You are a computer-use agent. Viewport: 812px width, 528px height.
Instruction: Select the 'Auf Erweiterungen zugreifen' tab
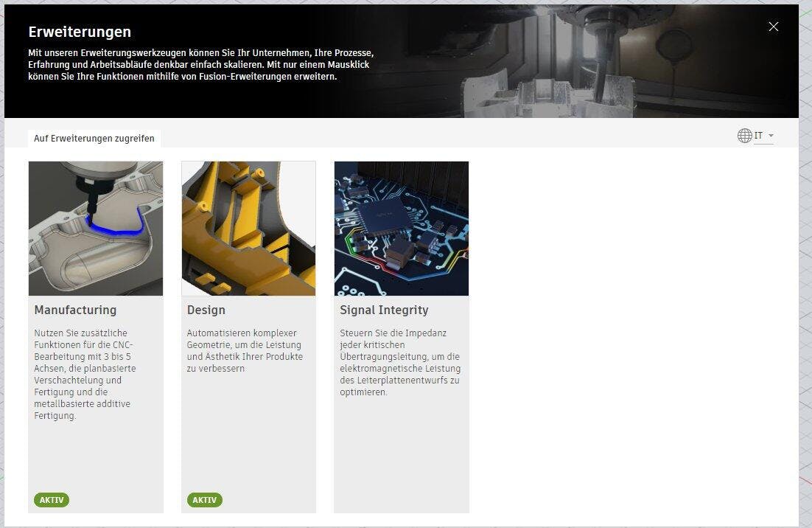[x=94, y=139]
